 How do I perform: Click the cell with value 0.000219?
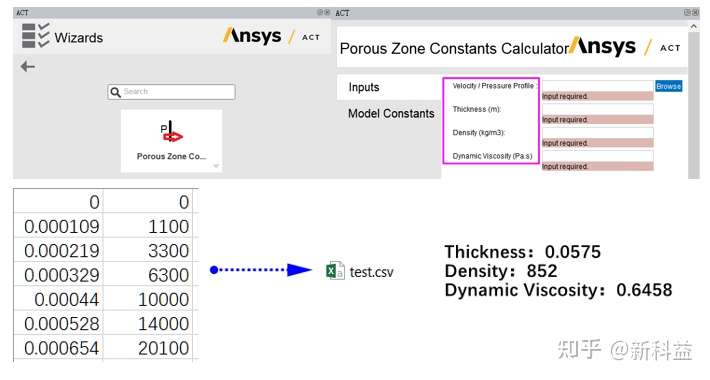coord(58,250)
